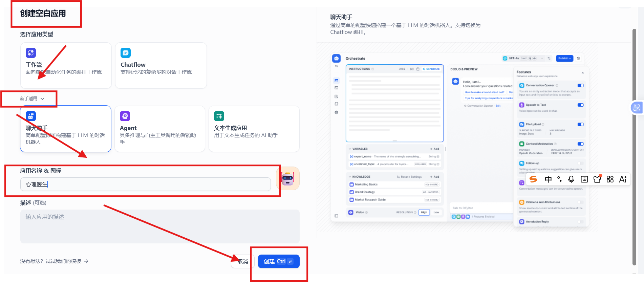Open the IME toolbox grid icon
The height and width of the screenshot is (282, 644).
click(x=610, y=179)
